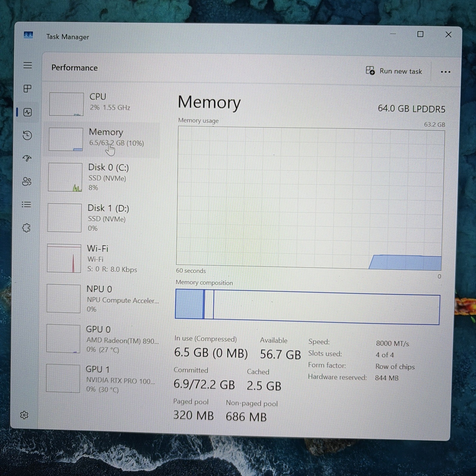The width and height of the screenshot is (476, 476).
Task: Open the three-dot more options menu
Action: click(445, 72)
